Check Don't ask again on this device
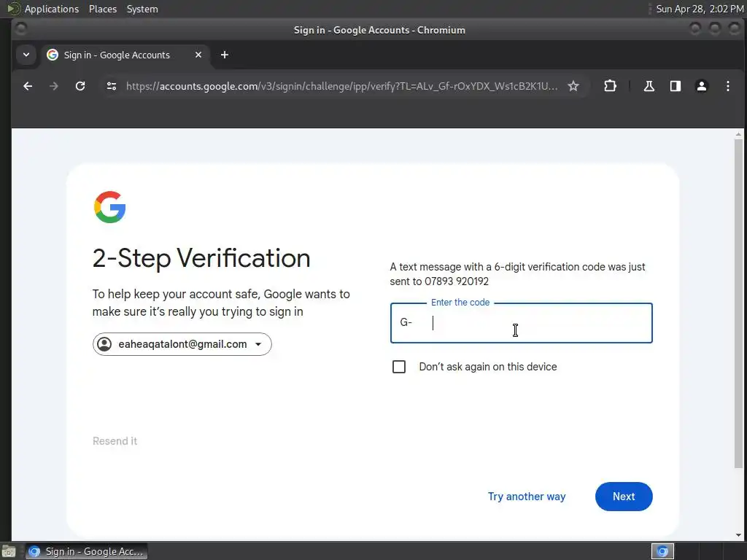The height and width of the screenshot is (560, 747). (x=399, y=367)
